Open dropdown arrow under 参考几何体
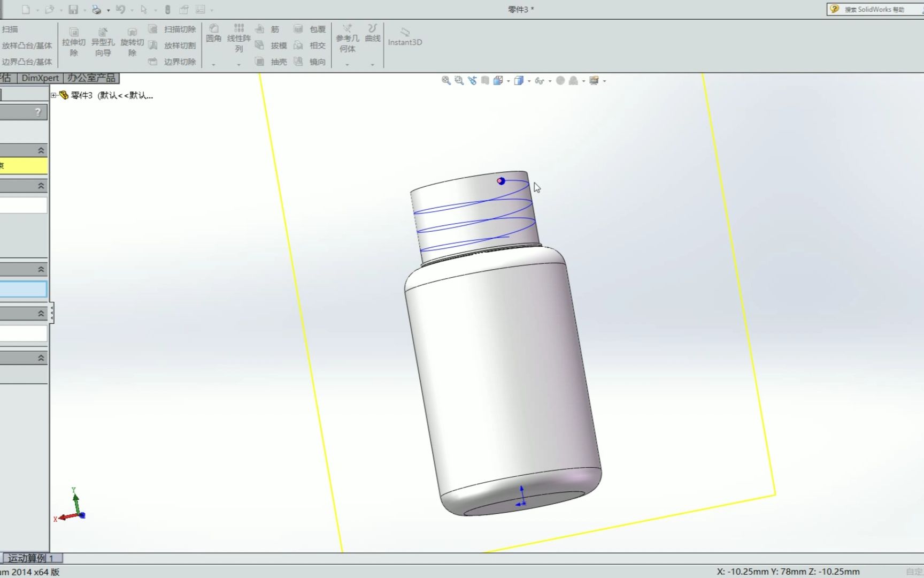Viewport: 924px width, 578px height. tap(347, 65)
